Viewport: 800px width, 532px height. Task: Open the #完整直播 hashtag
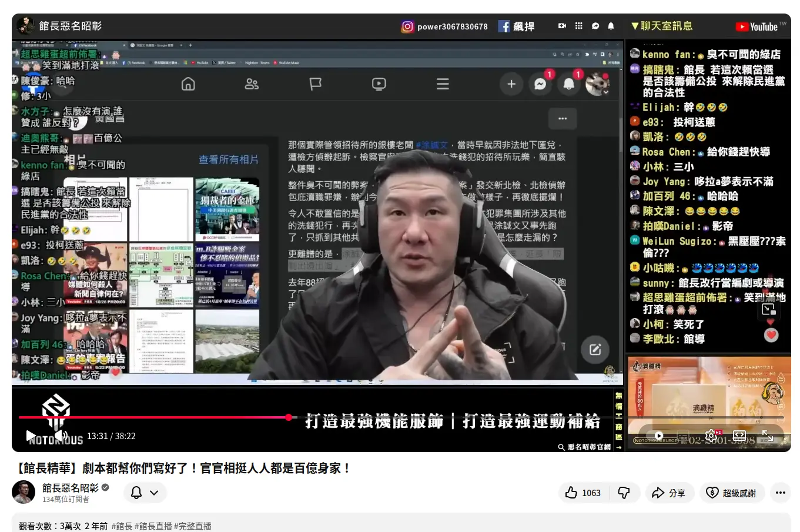pos(192,526)
